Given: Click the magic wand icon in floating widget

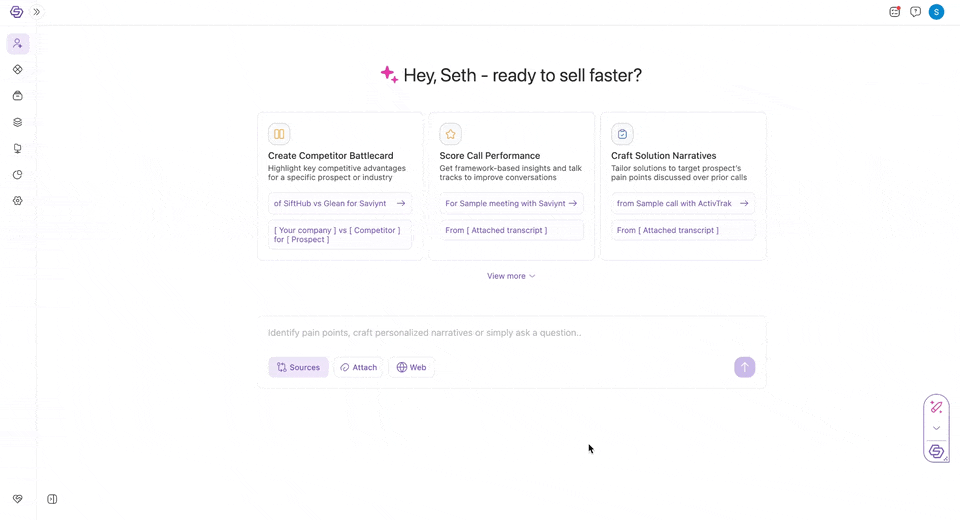Looking at the screenshot, I should [936, 407].
